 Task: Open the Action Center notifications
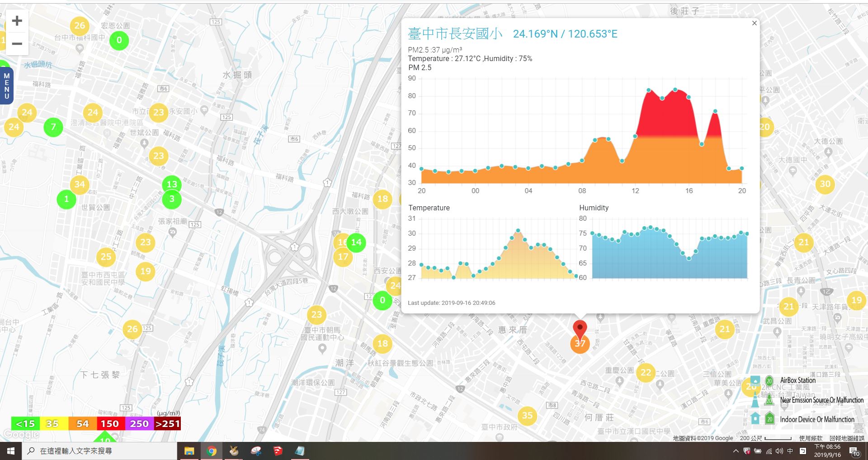[854, 451]
